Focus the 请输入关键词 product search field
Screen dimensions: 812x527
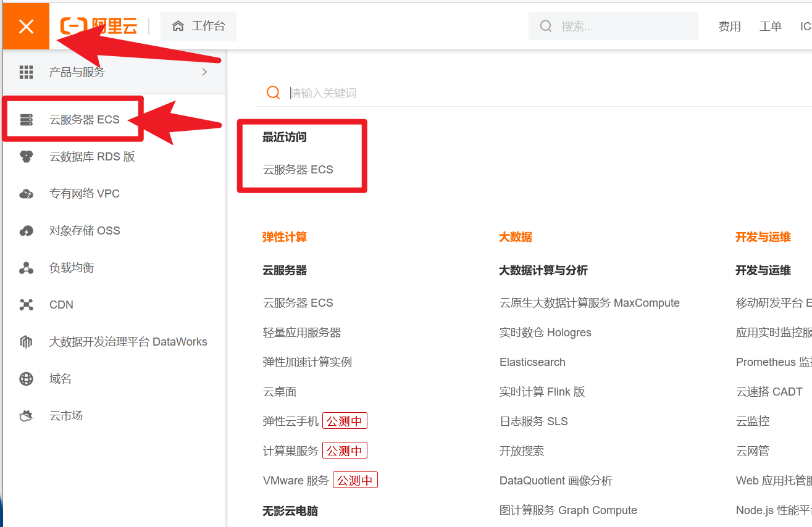click(x=494, y=93)
